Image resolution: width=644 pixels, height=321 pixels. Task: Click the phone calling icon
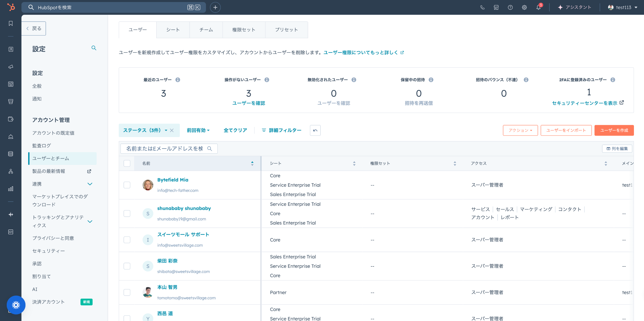482,8
